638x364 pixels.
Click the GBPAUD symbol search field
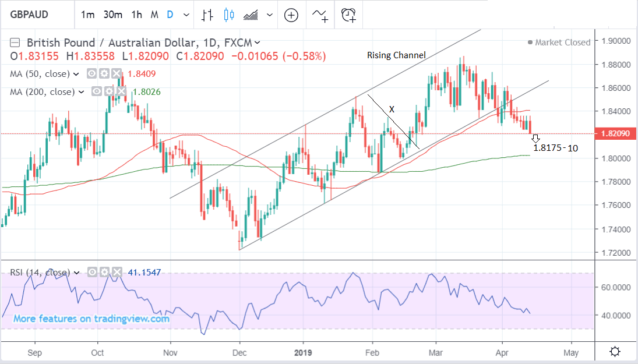(35, 15)
